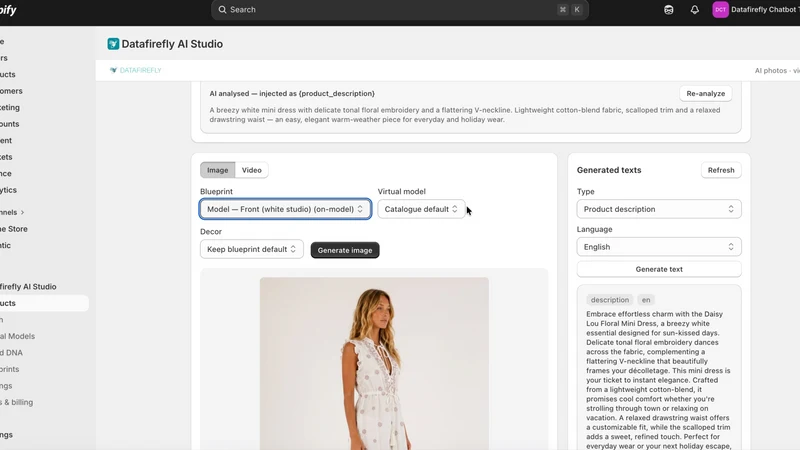Switch to the Image tab

tap(217, 170)
